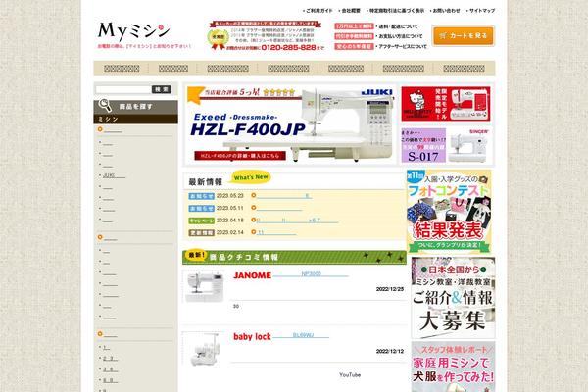Click the blue お知らせ tag beside 2023.05.23
588x392 pixels.
tap(201, 196)
